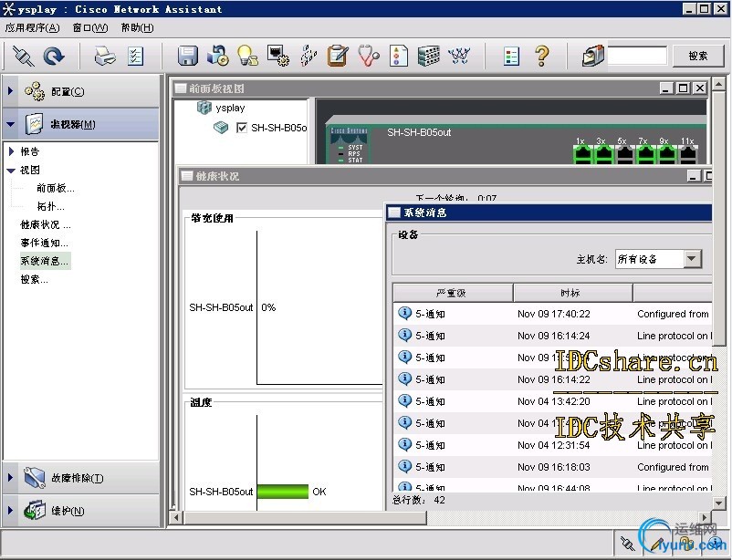Collapse the 监视器(M) panel arrow
Screen dimensions: 732x560
coord(10,125)
